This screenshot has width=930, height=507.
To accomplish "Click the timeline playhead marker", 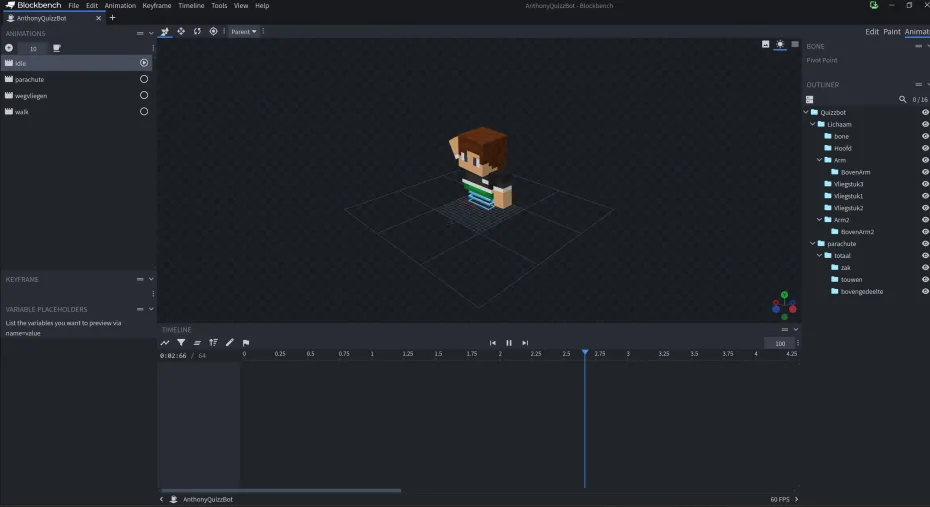I will 585,352.
